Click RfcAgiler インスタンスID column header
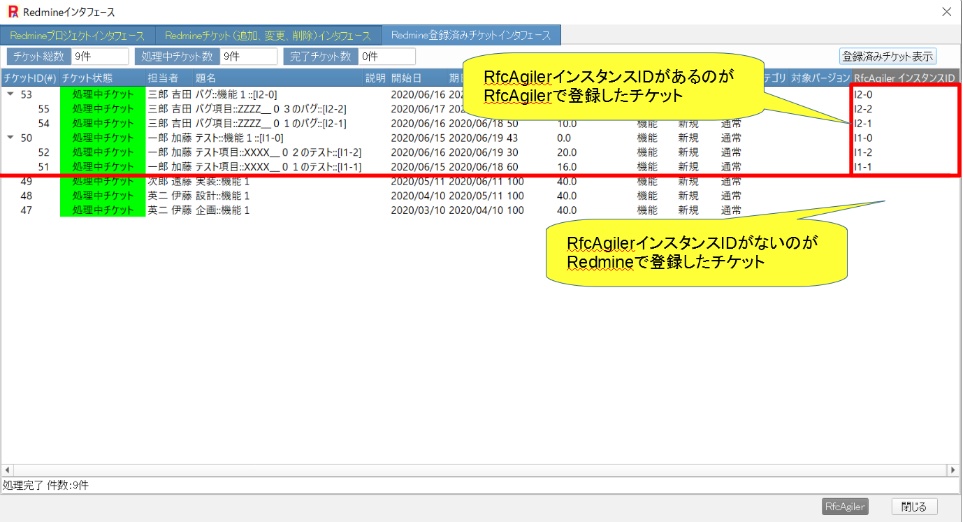The height and width of the screenshot is (522, 963). click(904, 78)
